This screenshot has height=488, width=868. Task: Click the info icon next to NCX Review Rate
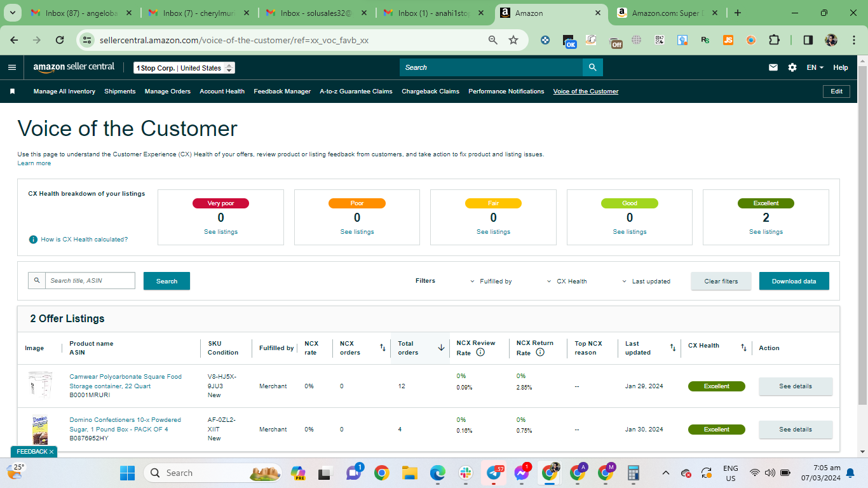pos(480,352)
